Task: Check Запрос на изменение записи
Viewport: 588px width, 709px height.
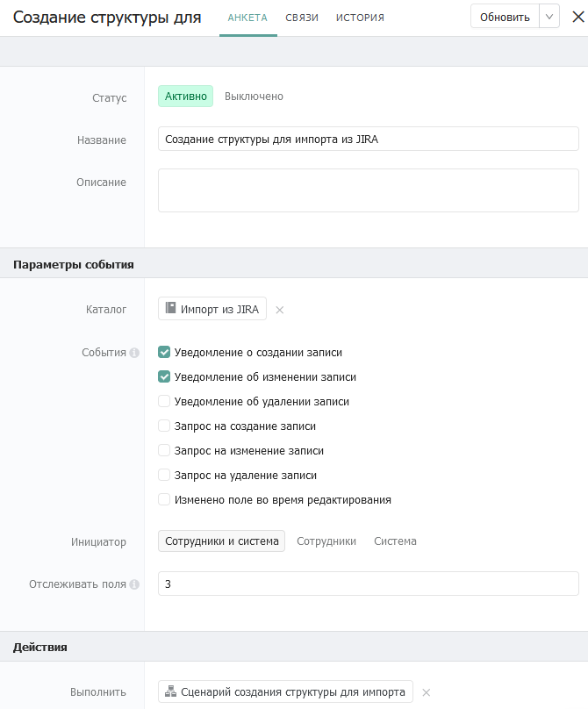Action: tap(164, 450)
